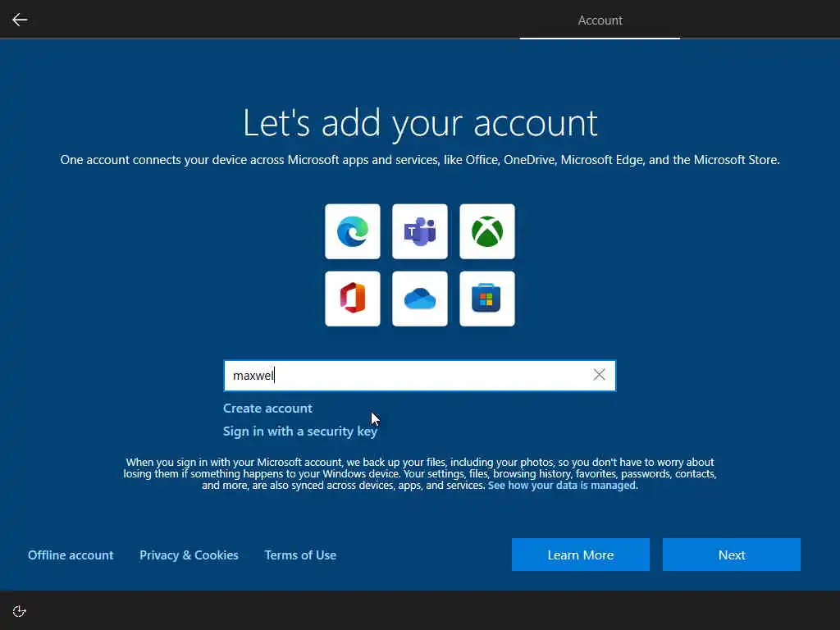This screenshot has width=840, height=630.
Task: Click the Xbox tile icon
Action: (487, 231)
